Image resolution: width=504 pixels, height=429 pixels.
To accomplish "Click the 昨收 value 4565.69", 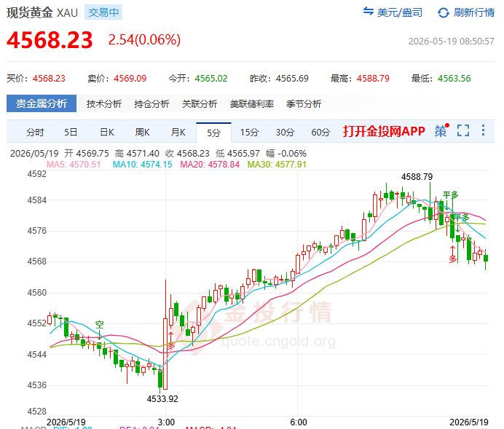I will [x=292, y=79].
